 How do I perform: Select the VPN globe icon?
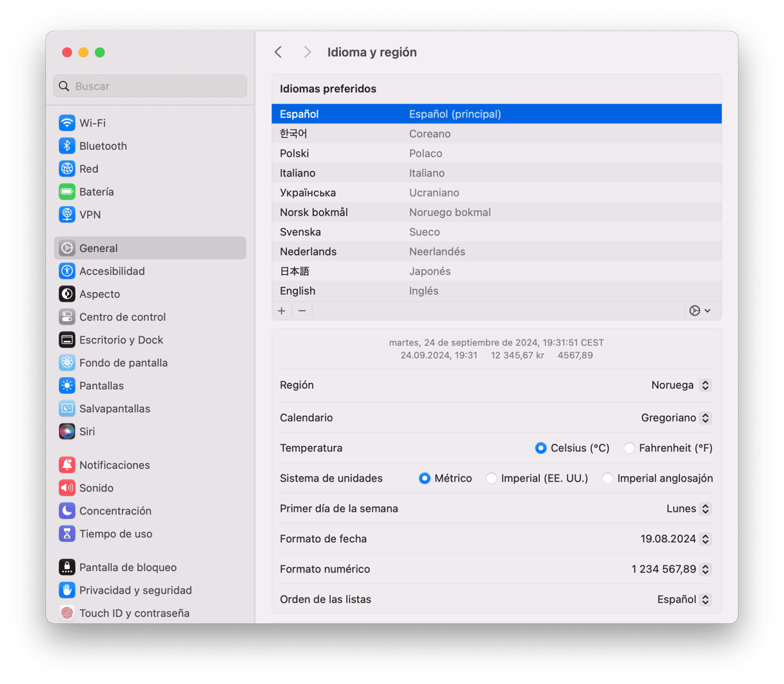(67, 215)
